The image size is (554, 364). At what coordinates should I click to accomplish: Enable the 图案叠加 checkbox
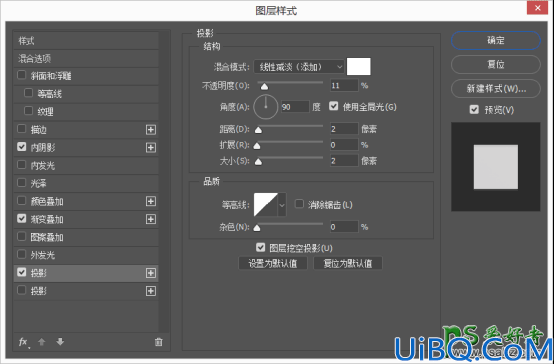point(22,236)
